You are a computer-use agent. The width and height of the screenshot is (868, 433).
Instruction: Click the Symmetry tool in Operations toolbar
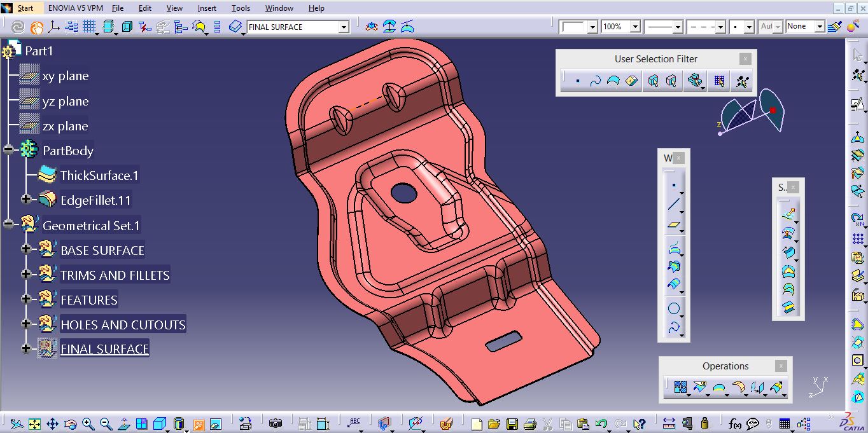[757, 386]
